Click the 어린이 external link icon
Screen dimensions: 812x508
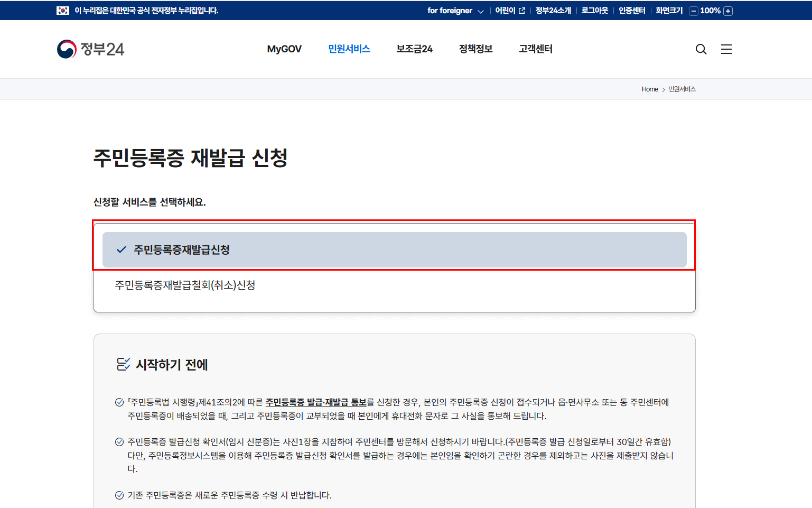pyautogui.click(x=521, y=10)
